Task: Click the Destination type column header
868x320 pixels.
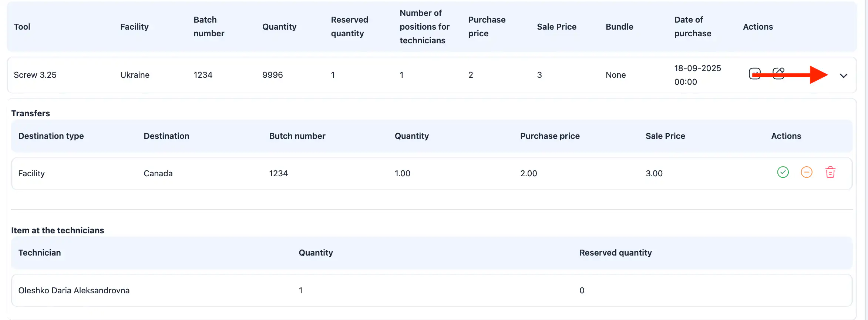Action: click(x=51, y=136)
